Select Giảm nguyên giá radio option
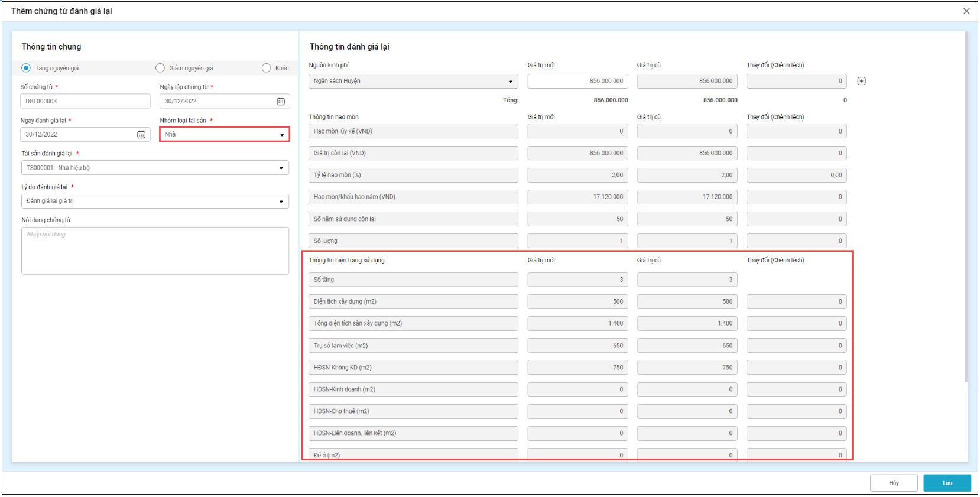 coord(160,68)
